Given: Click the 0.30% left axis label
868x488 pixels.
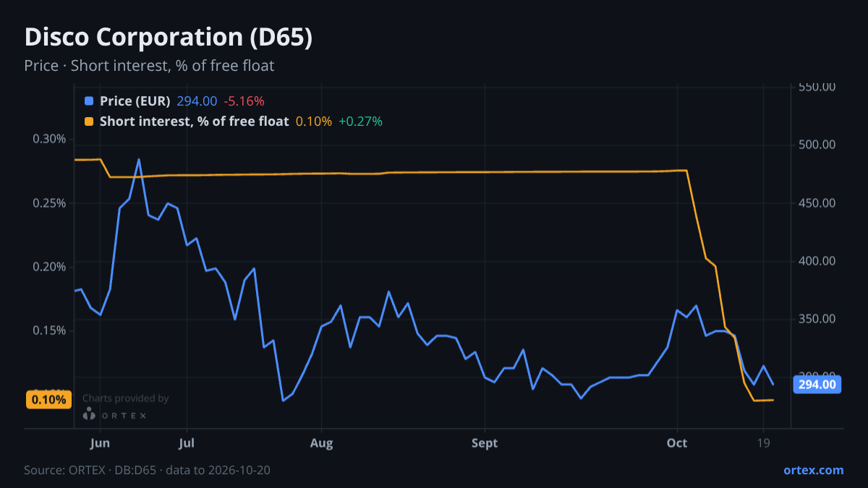Looking at the screenshot, I should (x=49, y=139).
